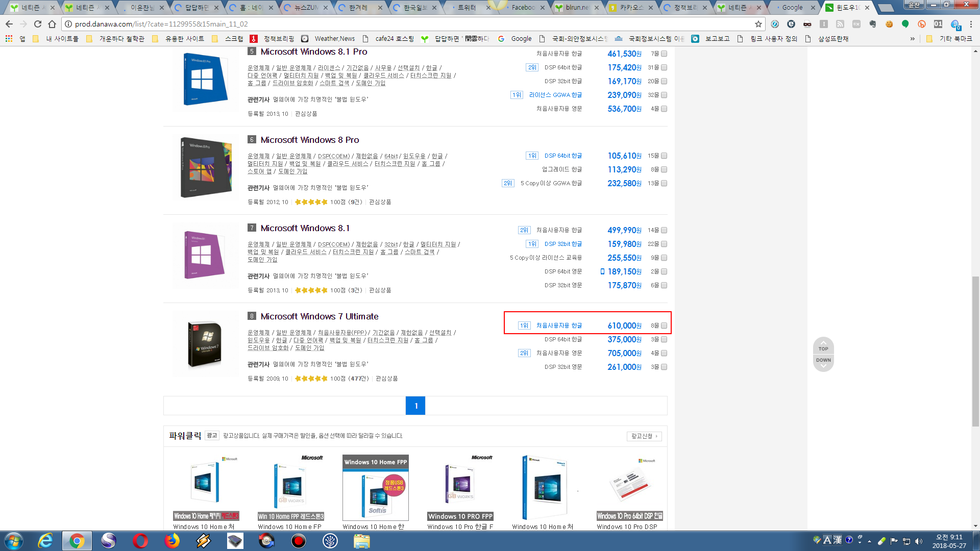
Task: Open the SeaMonkey icon on the taskbar
Action: [108, 541]
